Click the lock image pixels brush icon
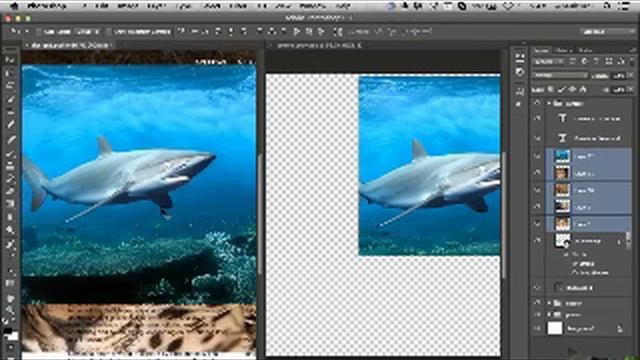The width and height of the screenshot is (640, 360). point(562,89)
